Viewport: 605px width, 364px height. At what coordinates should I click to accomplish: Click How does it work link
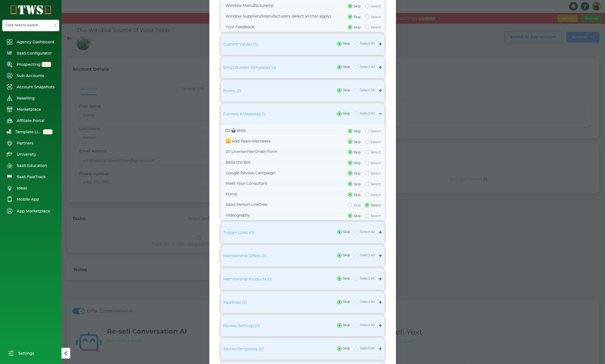tap(125, 340)
